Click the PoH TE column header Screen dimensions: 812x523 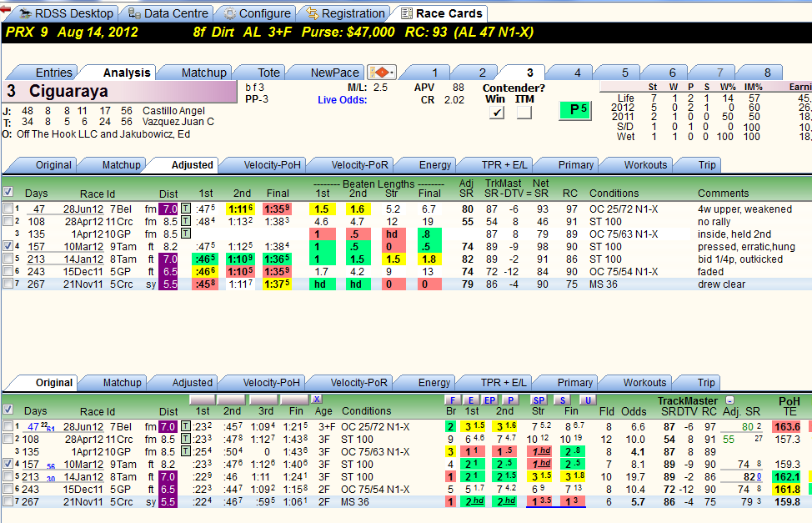(x=789, y=406)
